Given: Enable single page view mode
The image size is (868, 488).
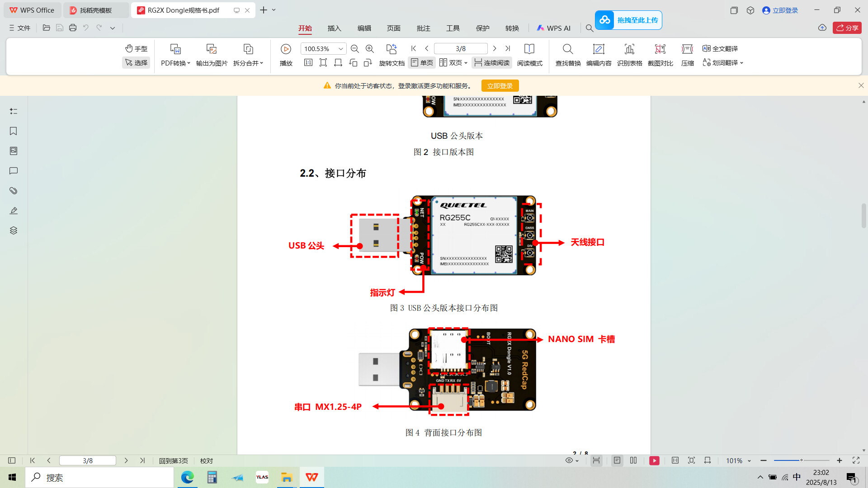Looking at the screenshot, I should pos(422,63).
